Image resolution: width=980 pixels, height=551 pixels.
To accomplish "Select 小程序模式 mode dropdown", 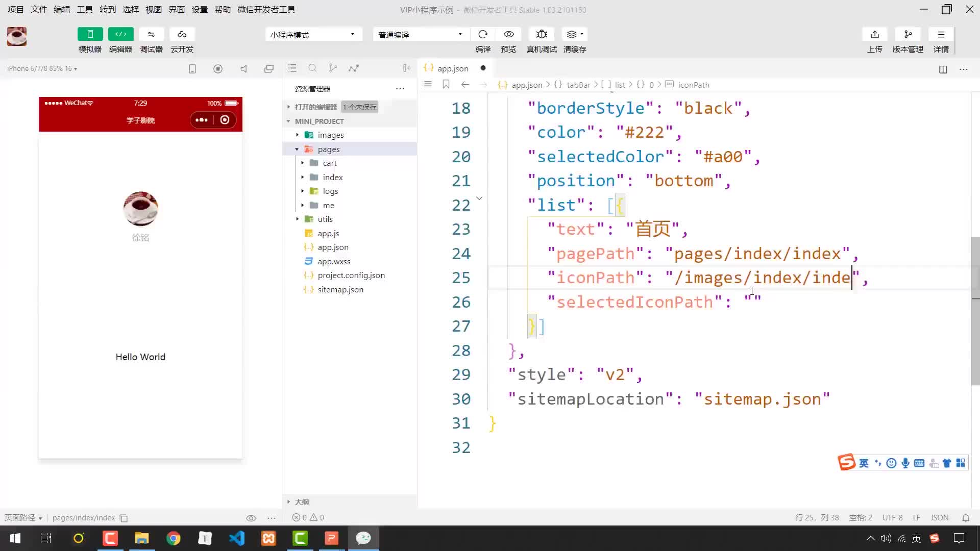I will [313, 34].
